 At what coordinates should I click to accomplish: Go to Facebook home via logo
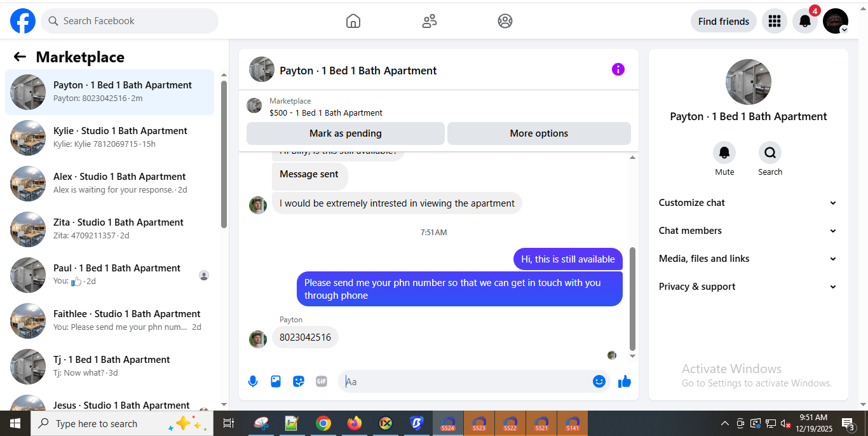23,21
